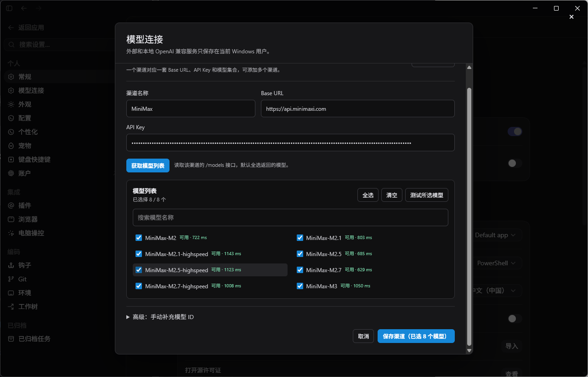The image size is (588, 377).
Task: Click the 宠物 sidebar icon
Action: click(11, 146)
